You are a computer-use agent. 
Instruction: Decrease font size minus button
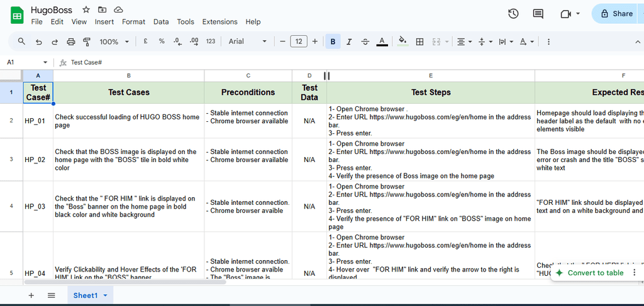coord(282,41)
